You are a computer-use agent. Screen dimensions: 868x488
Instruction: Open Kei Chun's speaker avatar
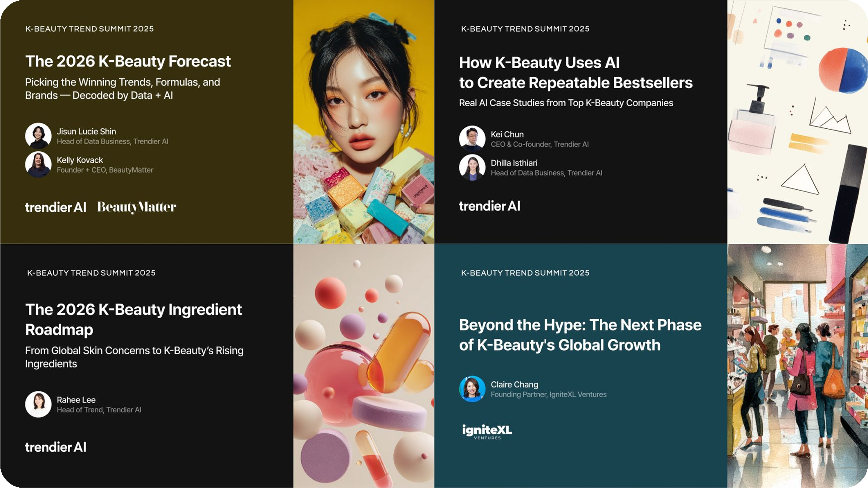472,138
